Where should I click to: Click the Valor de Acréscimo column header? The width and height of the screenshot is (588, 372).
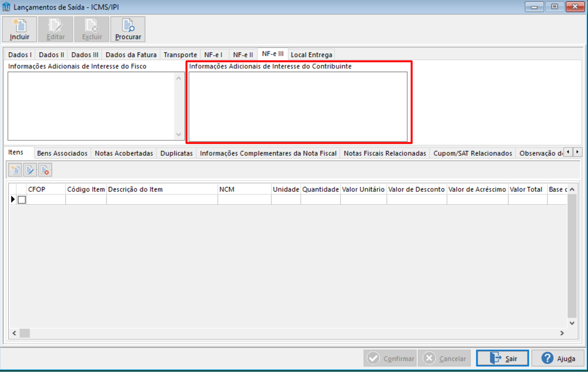(x=477, y=189)
